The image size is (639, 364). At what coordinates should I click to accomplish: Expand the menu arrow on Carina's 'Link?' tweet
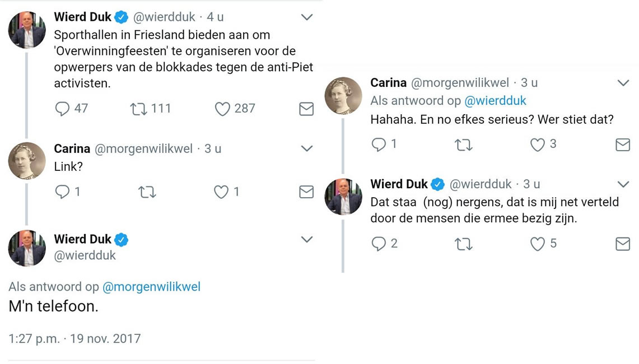point(306,148)
